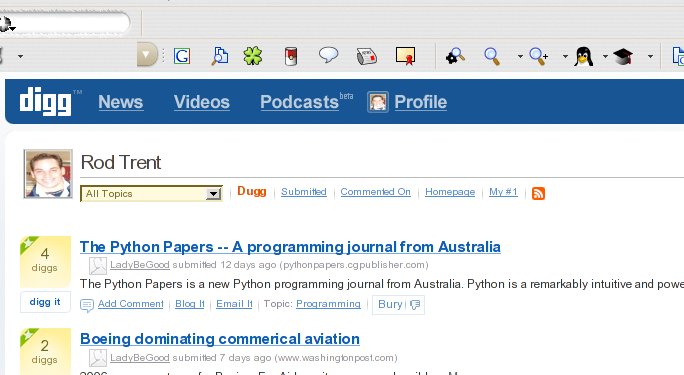Select the Dugg tab
This screenshot has height=375, width=684.
point(252,191)
